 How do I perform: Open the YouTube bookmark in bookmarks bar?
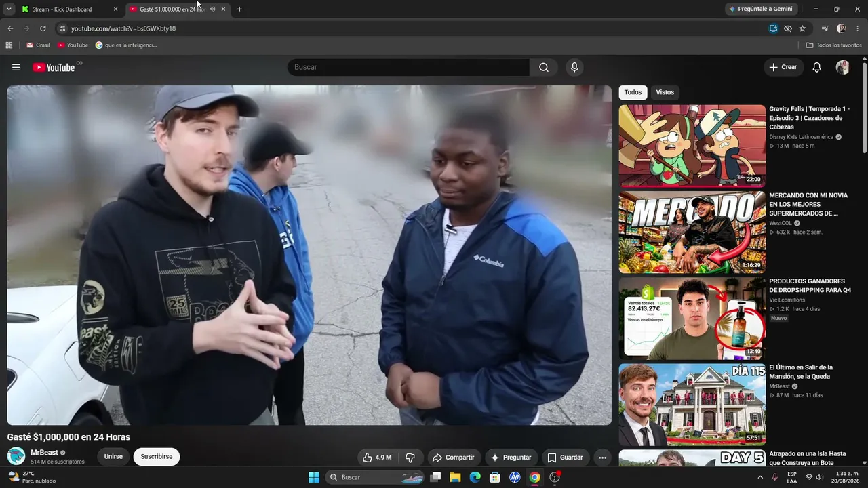tap(73, 45)
